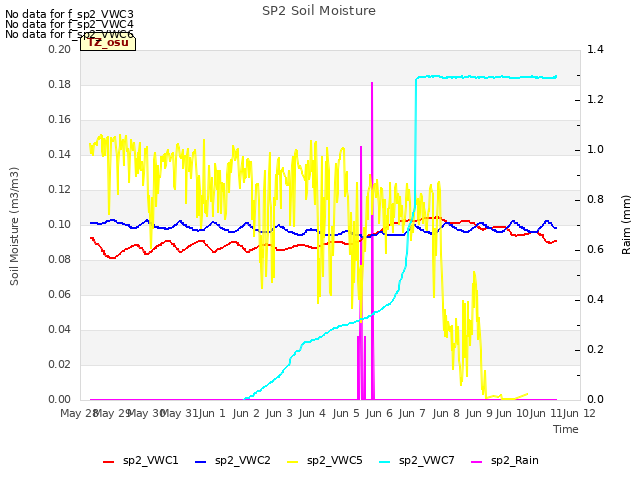This screenshot has height=480, width=640.
Task: Click the 'Jun 8' date tick label
Action: coord(446,413)
